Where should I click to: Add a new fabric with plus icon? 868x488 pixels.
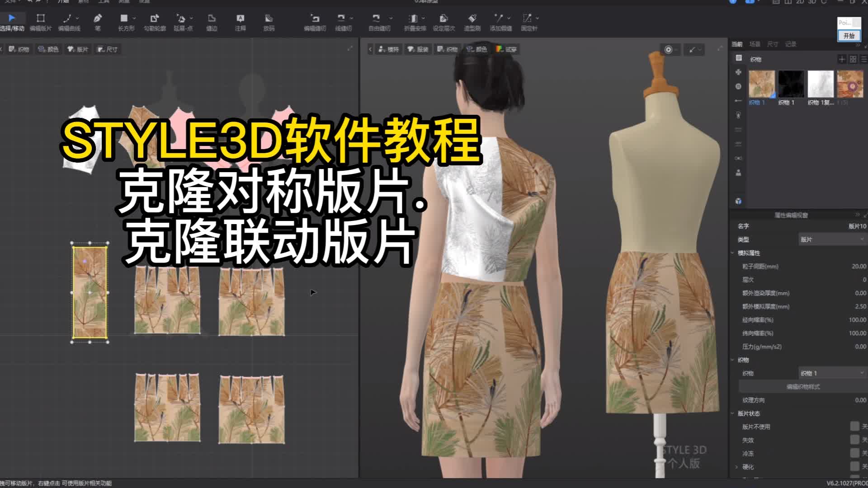[x=842, y=59]
